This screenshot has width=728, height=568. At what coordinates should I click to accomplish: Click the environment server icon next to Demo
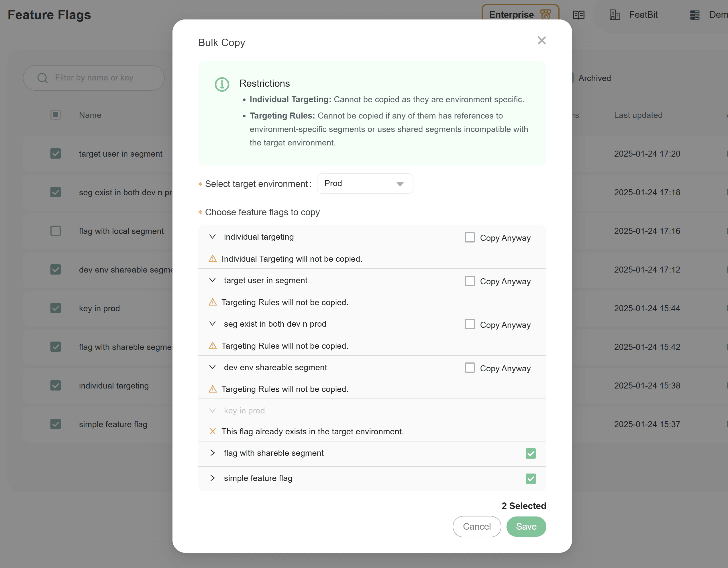tap(695, 15)
